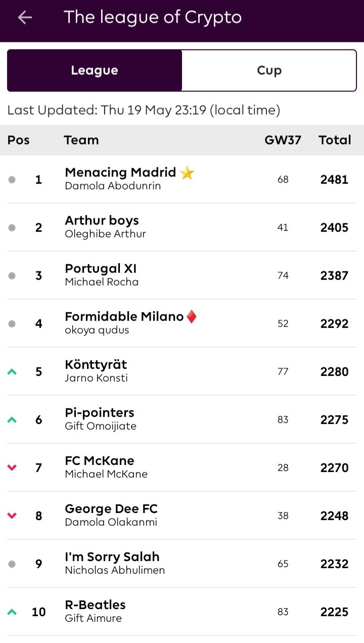Click red down arrow next to George Dee FC
Screen dimensions: 364x643
pyautogui.click(x=12, y=516)
